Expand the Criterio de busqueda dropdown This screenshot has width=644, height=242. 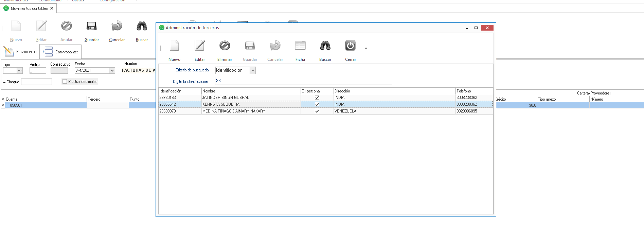tap(253, 70)
